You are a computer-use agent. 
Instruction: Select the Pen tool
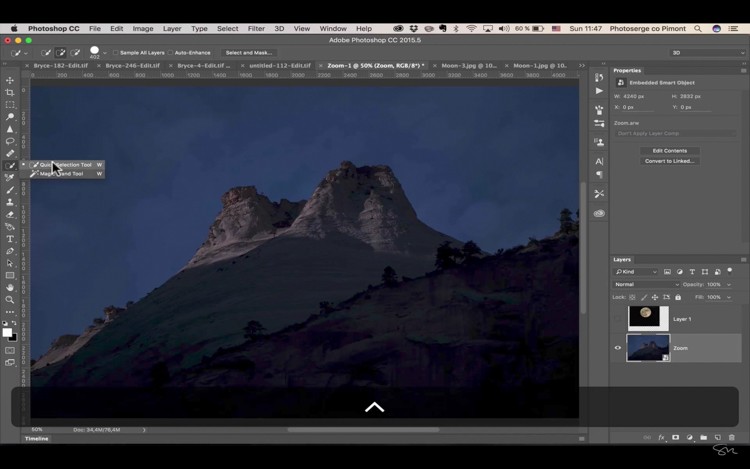10,251
